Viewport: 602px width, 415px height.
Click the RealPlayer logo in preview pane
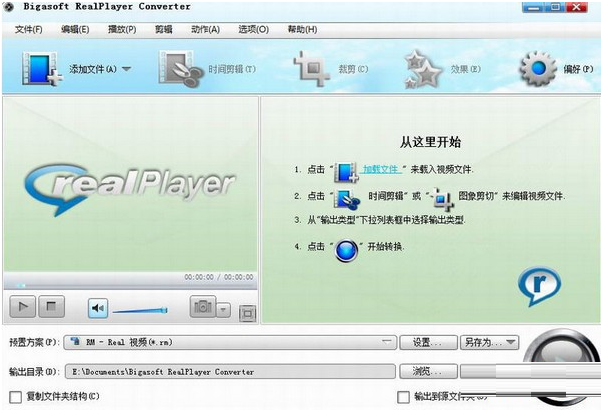click(130, 188)
